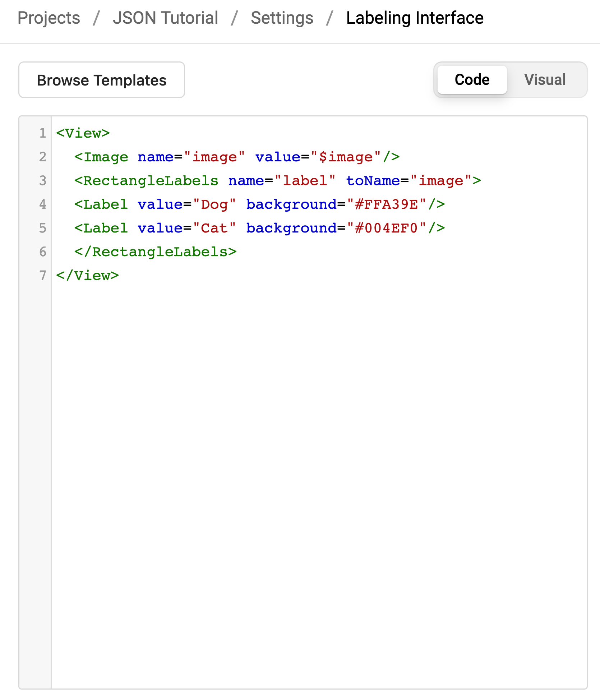Click the #FFA39E background color code

click(x=386, y=204)
